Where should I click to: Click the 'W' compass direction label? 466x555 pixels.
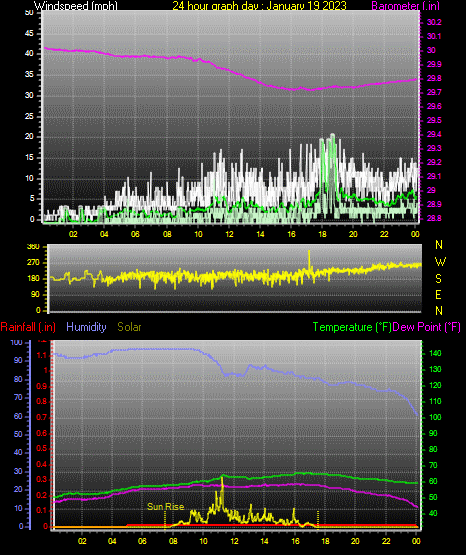(440, 262)
